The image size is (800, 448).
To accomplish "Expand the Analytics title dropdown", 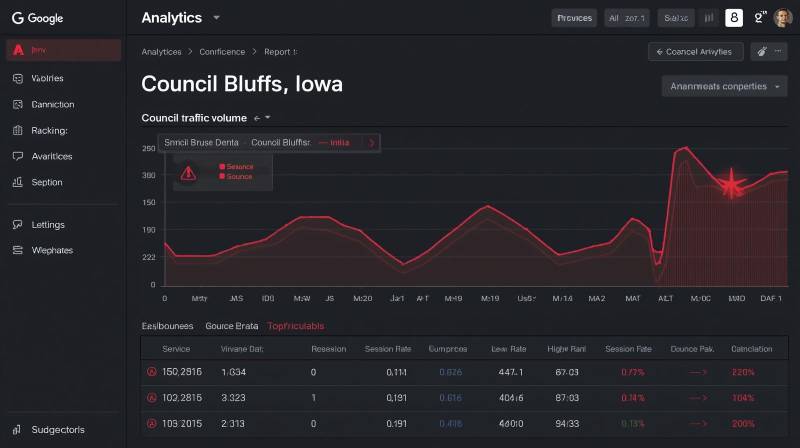I will [217, 18].
